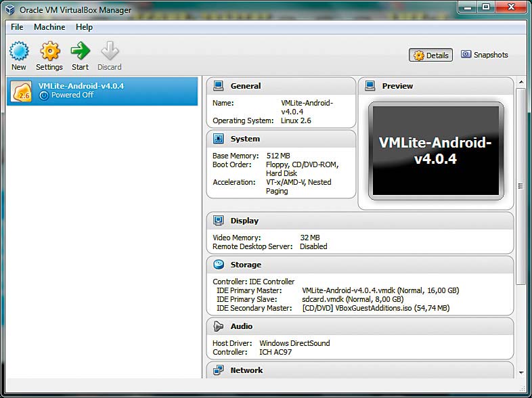The height and width of the screenshot is (398, 532).
Task: Click the VBoxGuestAdditions.iso CD/DVD entry
Action: point(376,308)
